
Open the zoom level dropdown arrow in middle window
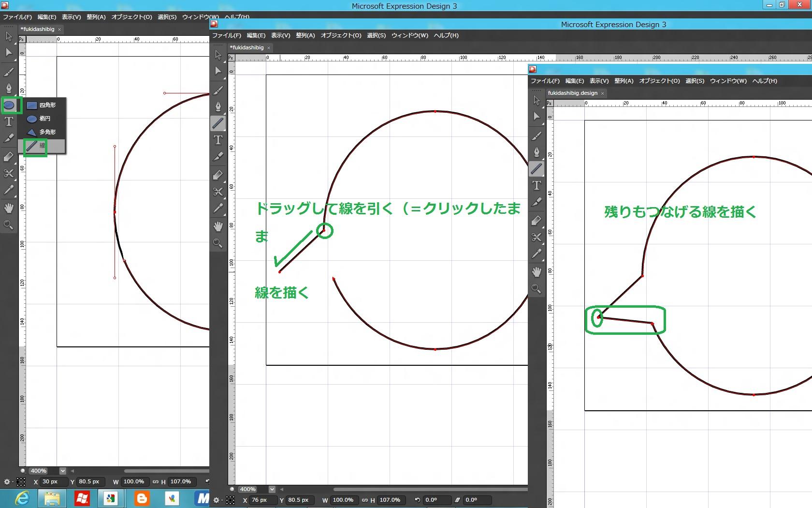272,490
